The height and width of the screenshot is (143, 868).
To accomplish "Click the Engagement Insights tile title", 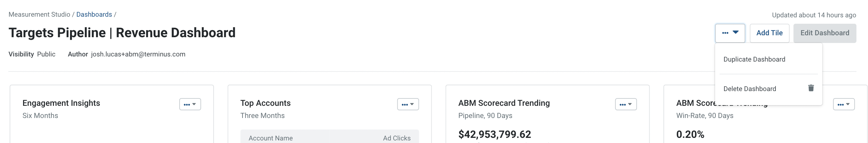I will click(61, 103).
